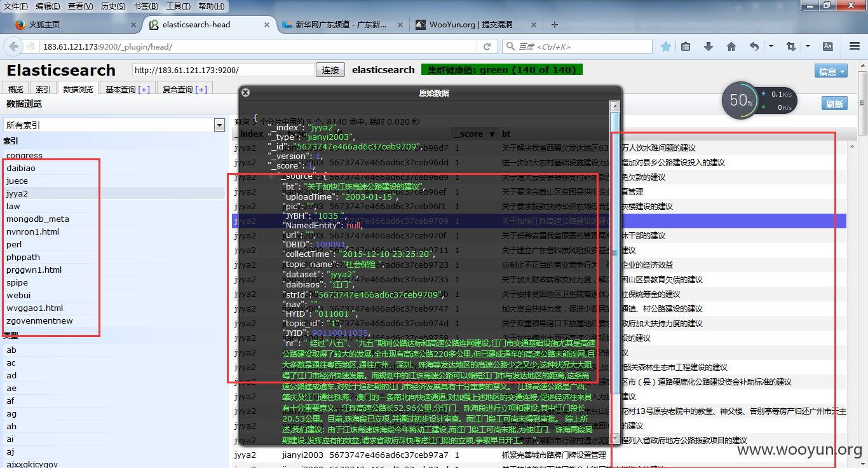Click the Firefox icon on the 火狐主页 tab
This screenshot has height=468, width=868.
point(20,25)
